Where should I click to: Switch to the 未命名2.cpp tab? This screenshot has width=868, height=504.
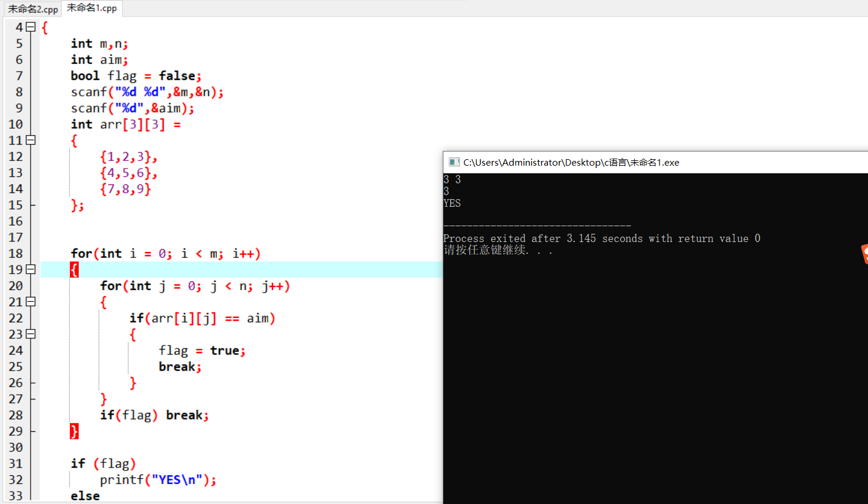pos(33,9)
